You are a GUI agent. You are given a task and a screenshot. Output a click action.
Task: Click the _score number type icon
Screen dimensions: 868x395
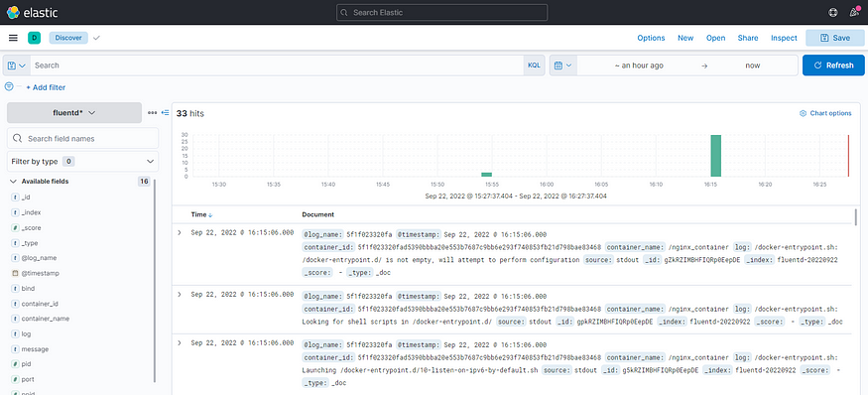point(15,227)
